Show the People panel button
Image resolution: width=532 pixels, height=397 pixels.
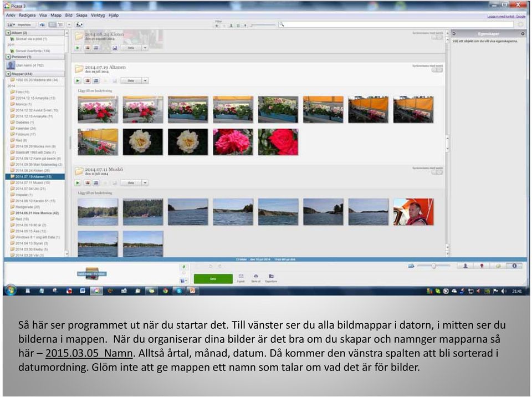(x=465, y=266)
